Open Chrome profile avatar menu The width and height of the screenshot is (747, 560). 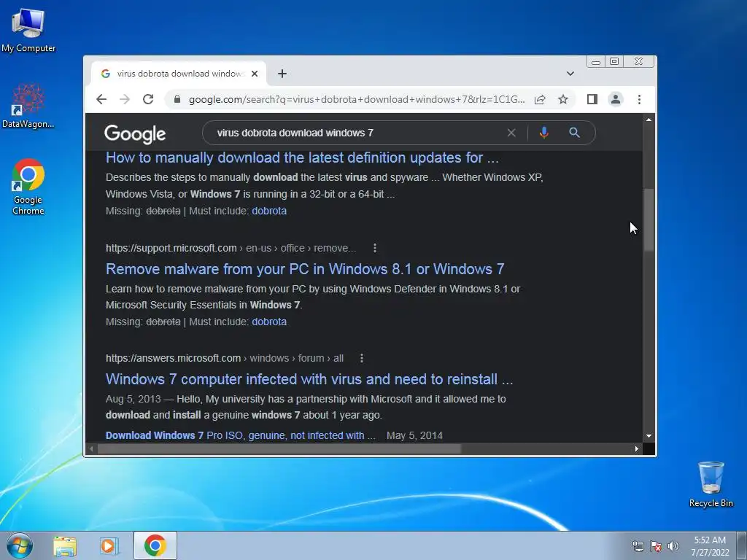coord(616,99)
